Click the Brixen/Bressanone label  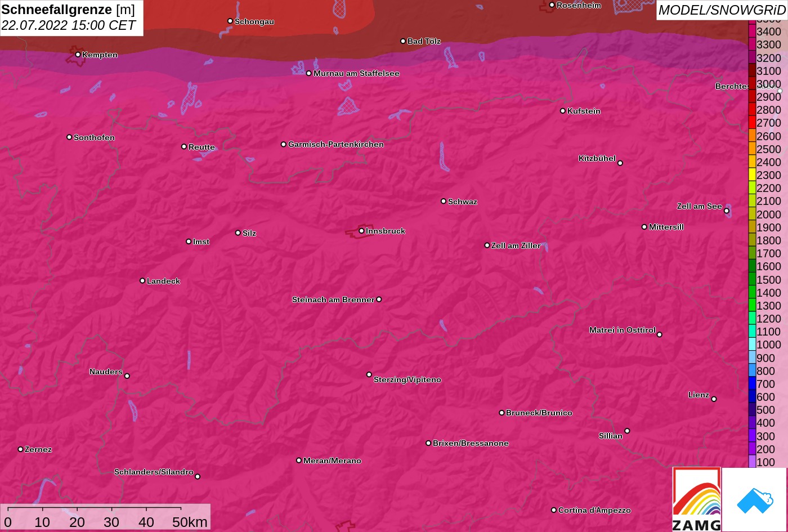pos(471,443)
